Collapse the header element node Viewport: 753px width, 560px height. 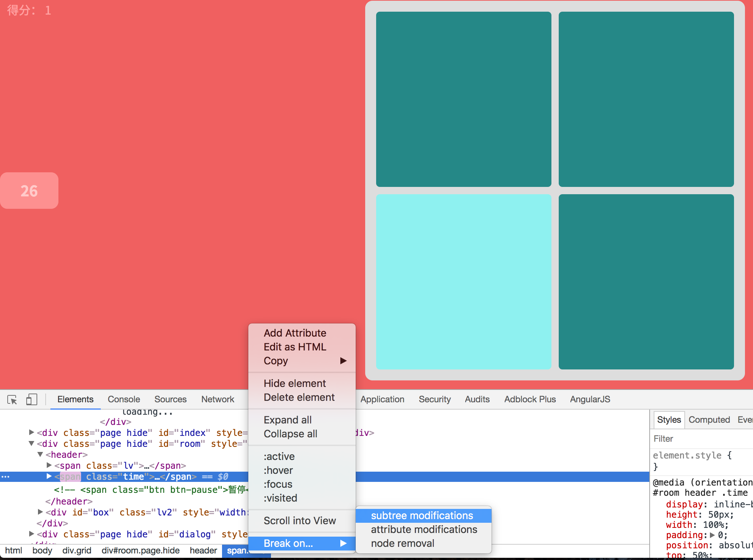(40, 454)
